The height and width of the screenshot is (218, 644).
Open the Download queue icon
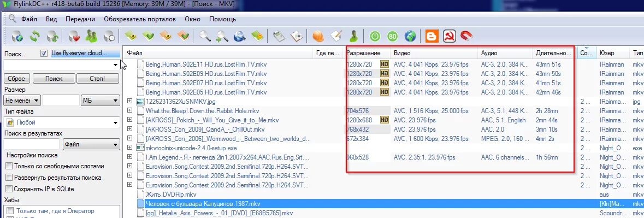coord(131,37)
